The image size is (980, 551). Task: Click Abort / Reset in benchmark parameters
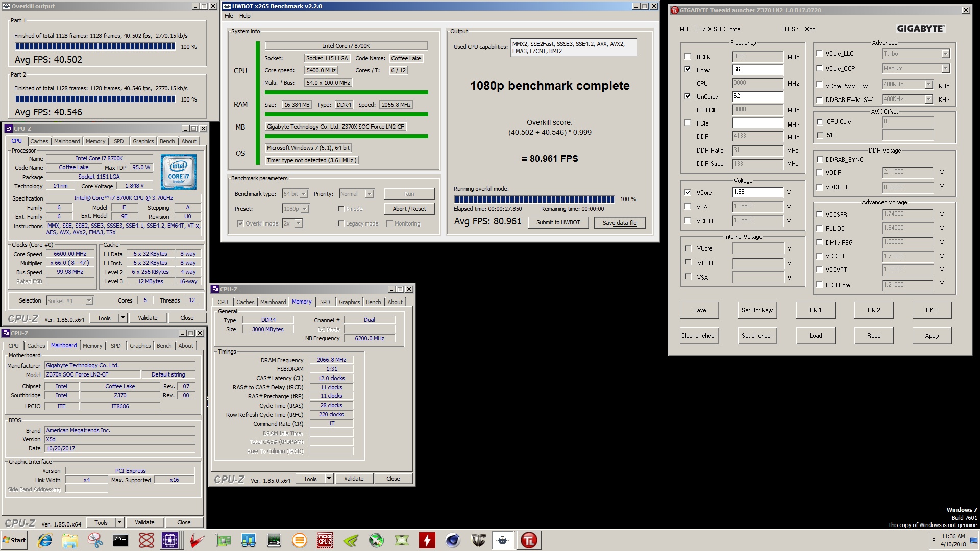coord(409,209)
